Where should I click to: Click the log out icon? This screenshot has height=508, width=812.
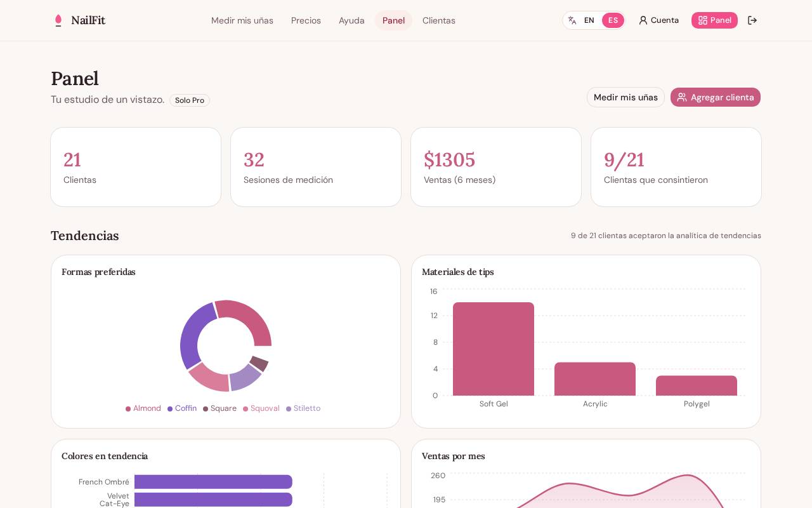coord(752,20)
